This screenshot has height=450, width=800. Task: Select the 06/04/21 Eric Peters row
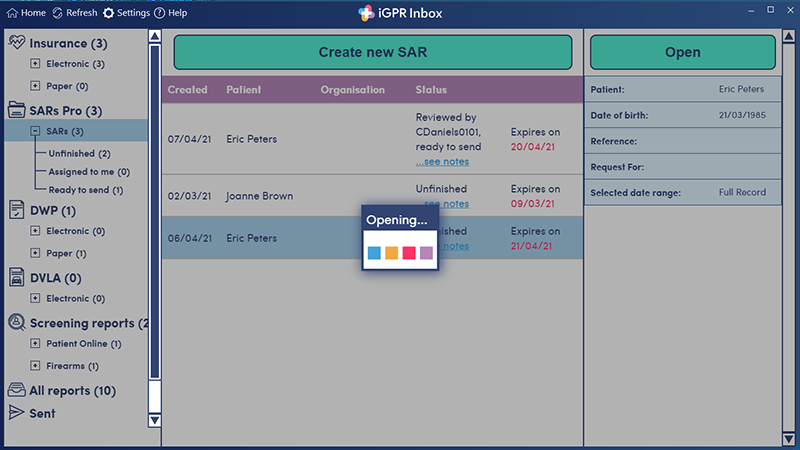[x=372, y=238]
